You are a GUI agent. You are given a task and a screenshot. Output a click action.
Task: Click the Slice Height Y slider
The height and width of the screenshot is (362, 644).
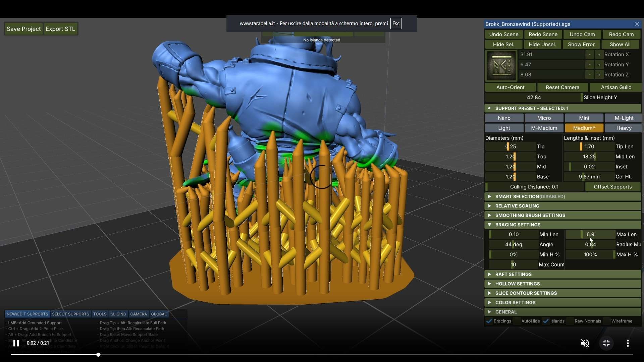pyautogui.click(x=533, y=97)
